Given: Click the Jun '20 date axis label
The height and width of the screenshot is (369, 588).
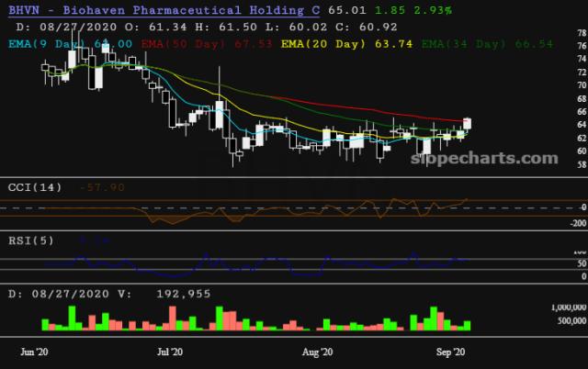Looking at the screenshot, I should [35, 352].
